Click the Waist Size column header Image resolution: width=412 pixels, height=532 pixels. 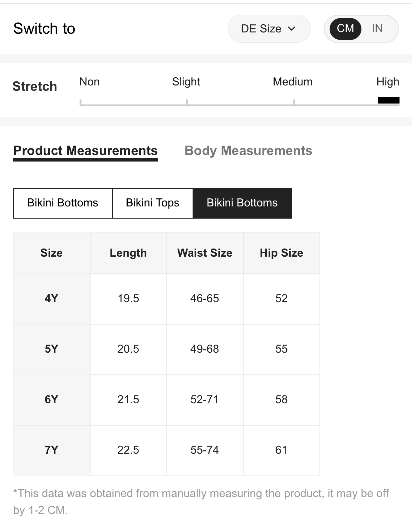[205, 253]
